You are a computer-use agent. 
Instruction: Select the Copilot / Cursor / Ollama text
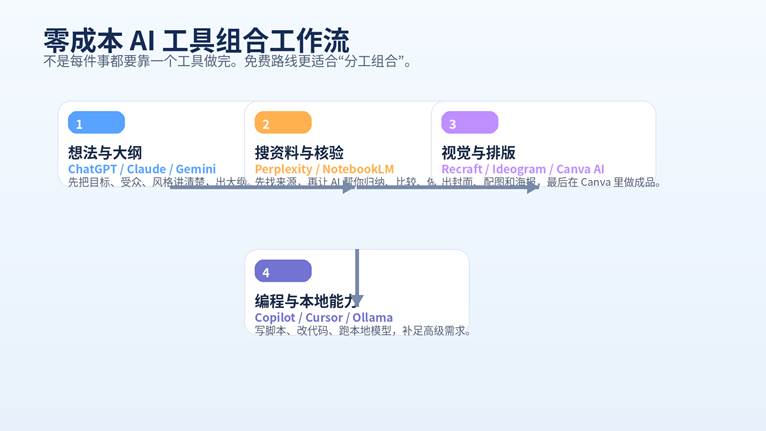pos(324,317)
